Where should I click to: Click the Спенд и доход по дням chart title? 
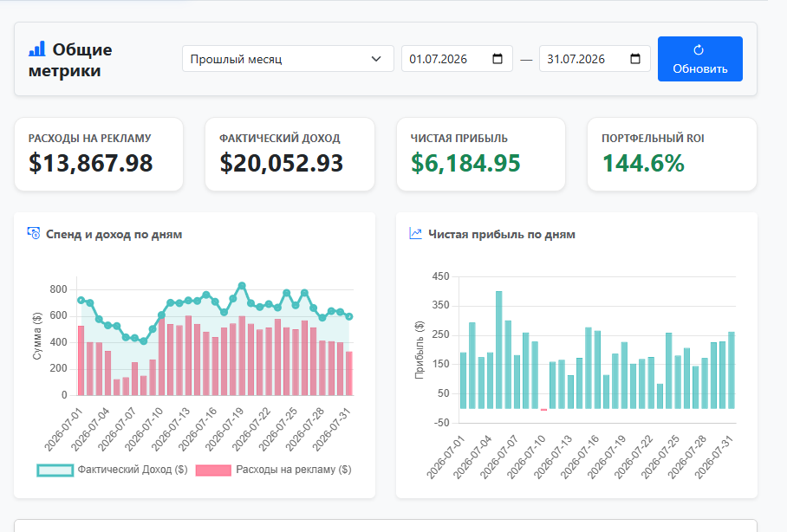[x=114, y=235]
